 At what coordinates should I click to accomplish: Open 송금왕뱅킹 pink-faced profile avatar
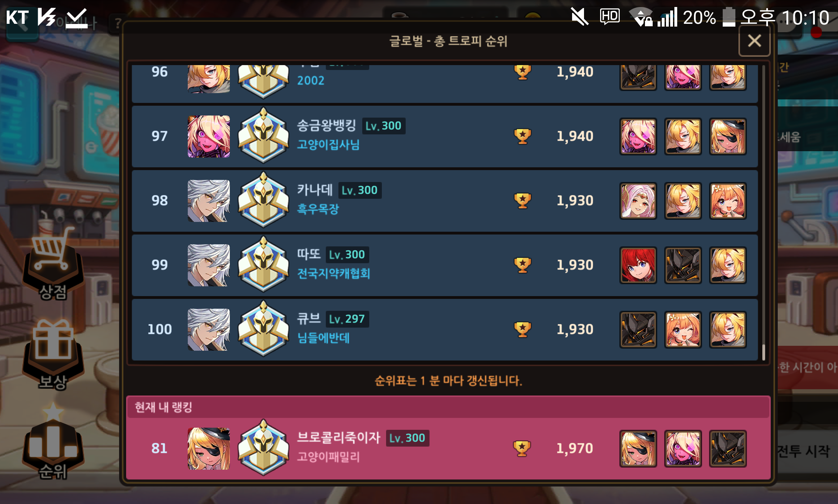coord(208,136)
